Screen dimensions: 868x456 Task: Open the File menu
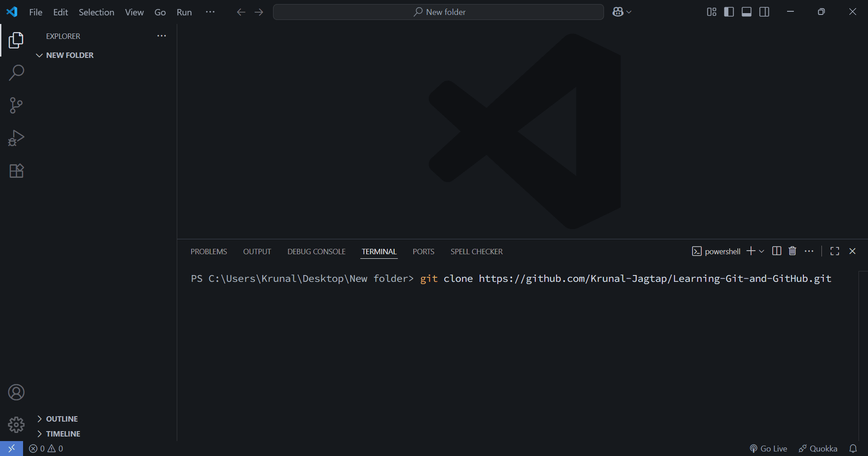(36, 12)
